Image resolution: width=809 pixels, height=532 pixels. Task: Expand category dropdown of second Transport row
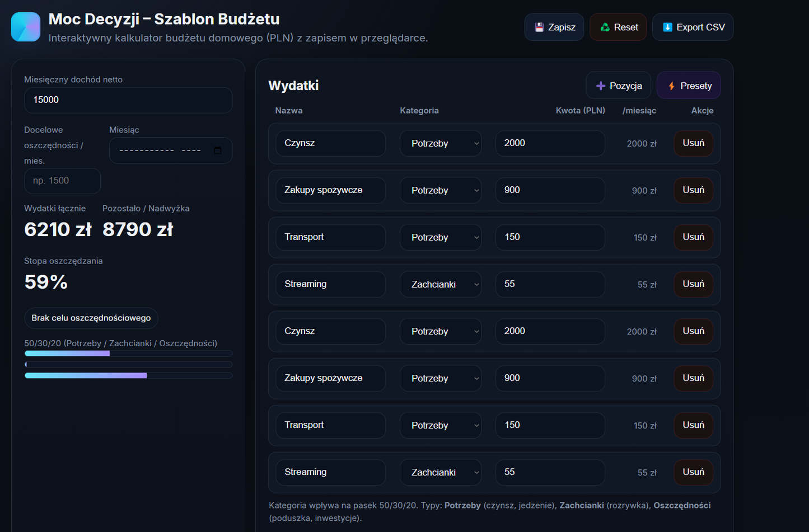(x=440, y=426)
